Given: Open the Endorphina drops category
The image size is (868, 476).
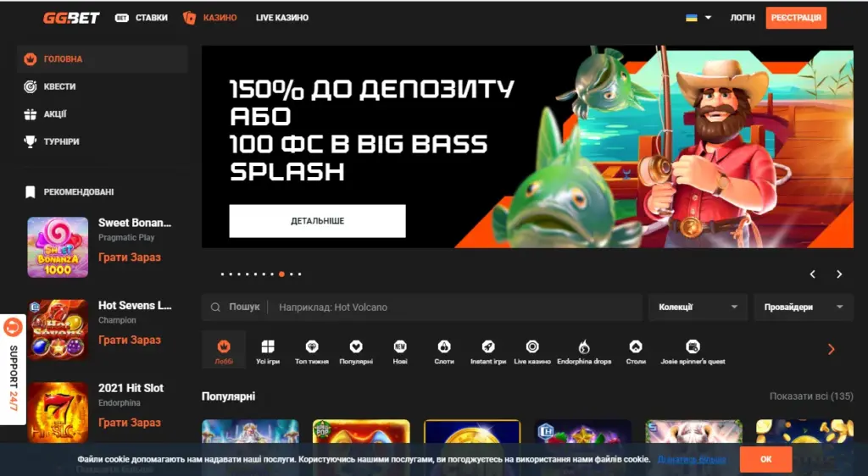Looking at the screenshot, I should click(584, 351).
